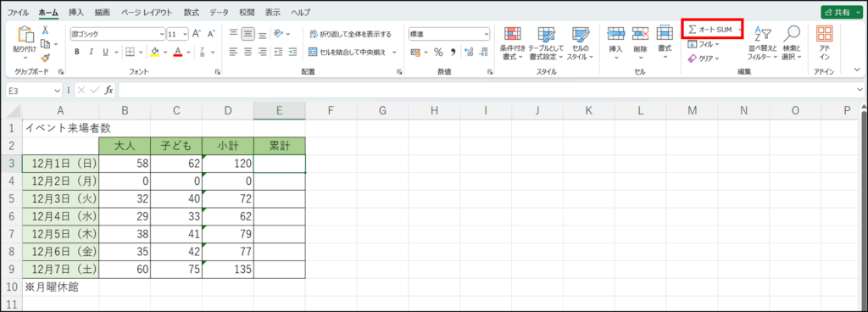Click the decrease indent icon
This screenshot has width=868, height=312.
[x=278, y=52]
